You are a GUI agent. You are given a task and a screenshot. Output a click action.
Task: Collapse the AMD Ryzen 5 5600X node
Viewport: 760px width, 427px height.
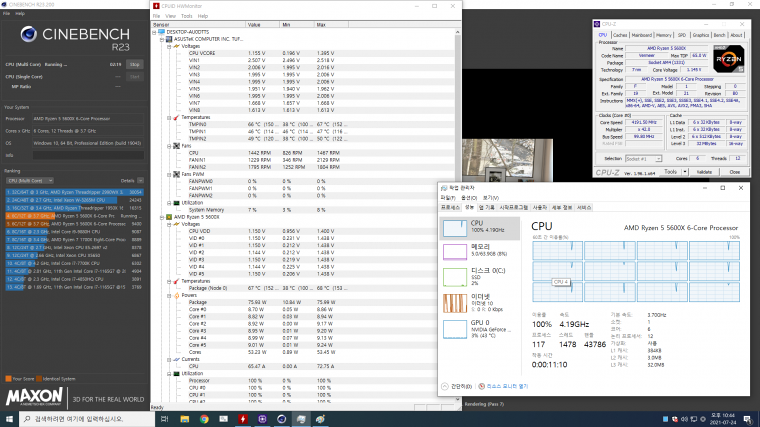click(x=162, y=217)
